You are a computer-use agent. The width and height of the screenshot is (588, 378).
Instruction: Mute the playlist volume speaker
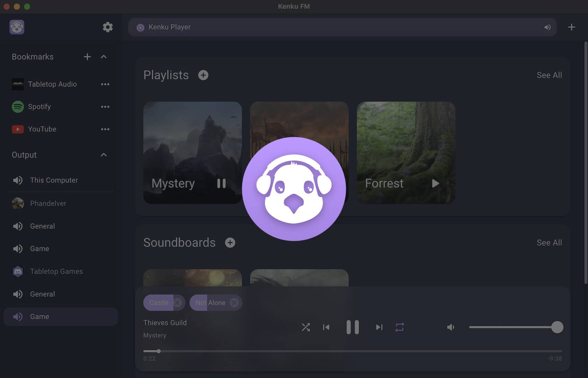(x=451, y=327)
